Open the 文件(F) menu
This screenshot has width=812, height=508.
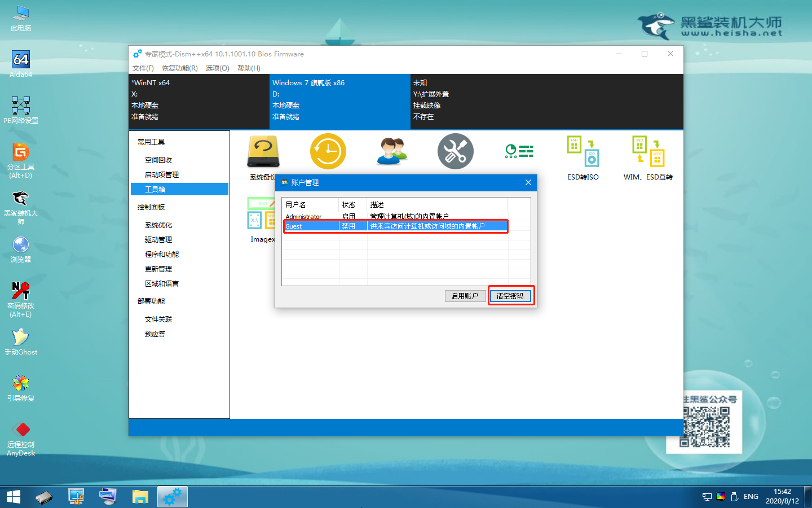pos(143,68)
